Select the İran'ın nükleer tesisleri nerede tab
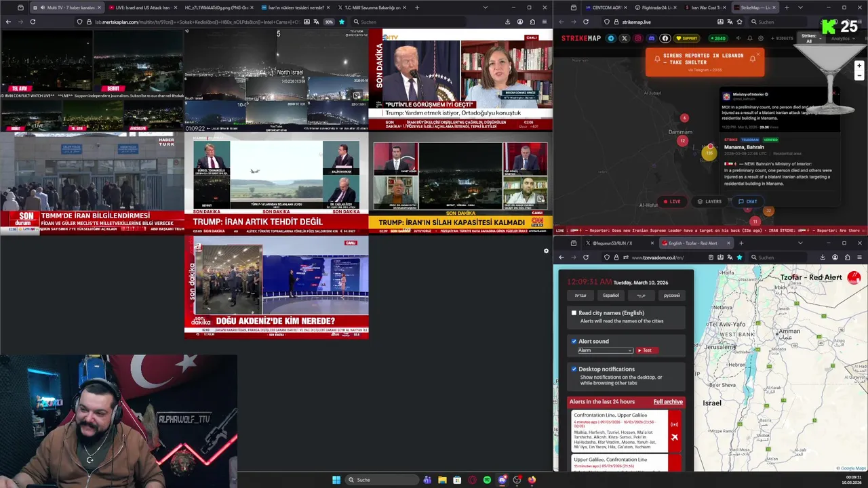 (x=296, y=7)
